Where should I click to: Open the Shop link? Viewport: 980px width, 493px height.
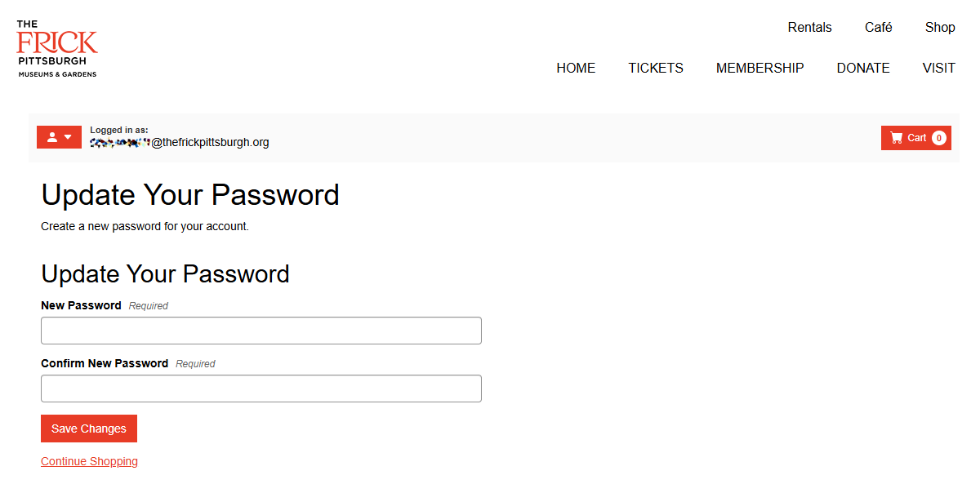coord(940,27)
